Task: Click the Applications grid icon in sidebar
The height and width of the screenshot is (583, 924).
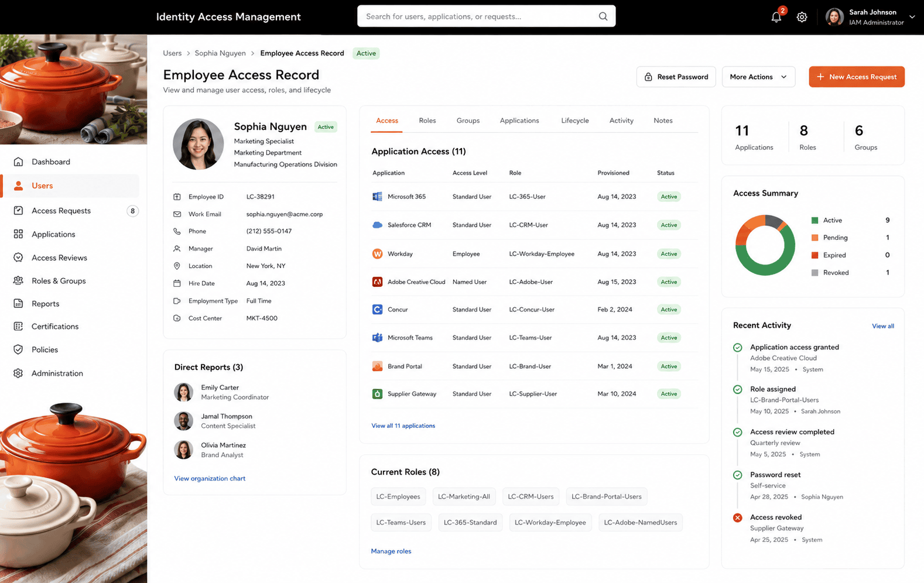Action: point(18,234)
